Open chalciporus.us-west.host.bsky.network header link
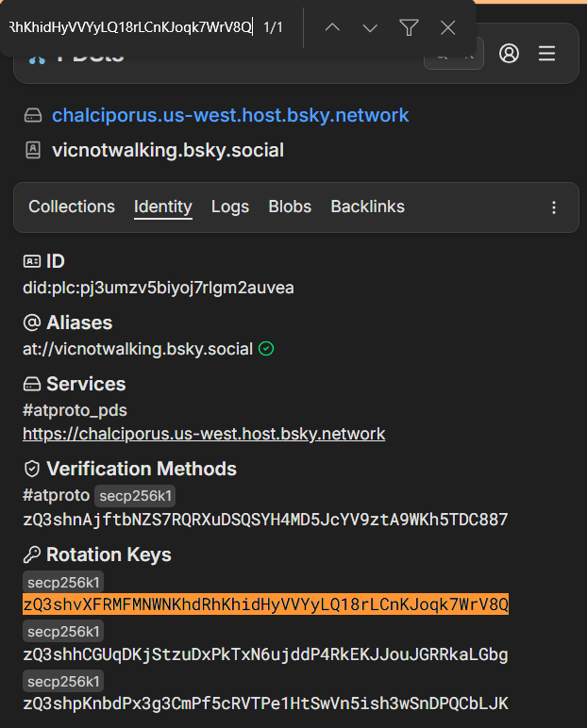 tap(230, 115)
